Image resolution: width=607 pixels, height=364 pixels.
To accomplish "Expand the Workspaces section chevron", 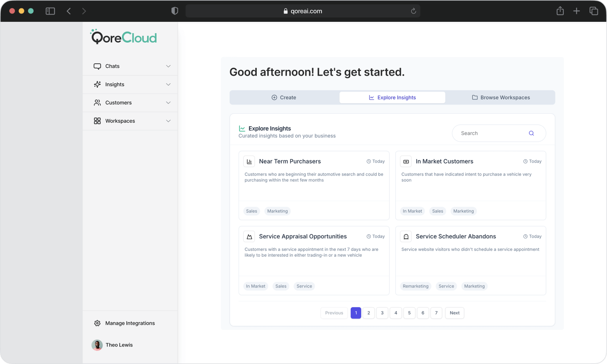I will click(168, 121).
